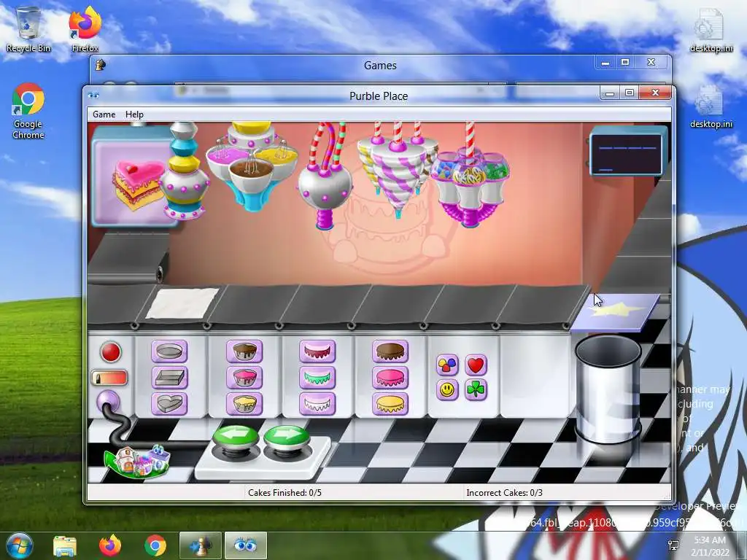Close the Games window behind
This screenshot has height=560, width=747.
click(x=651, y=63)
